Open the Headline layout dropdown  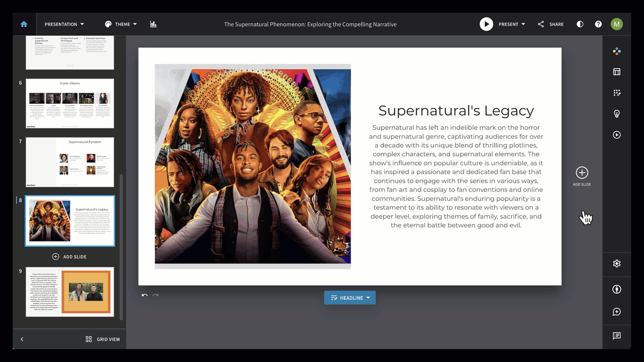click(x=350, y=298)
